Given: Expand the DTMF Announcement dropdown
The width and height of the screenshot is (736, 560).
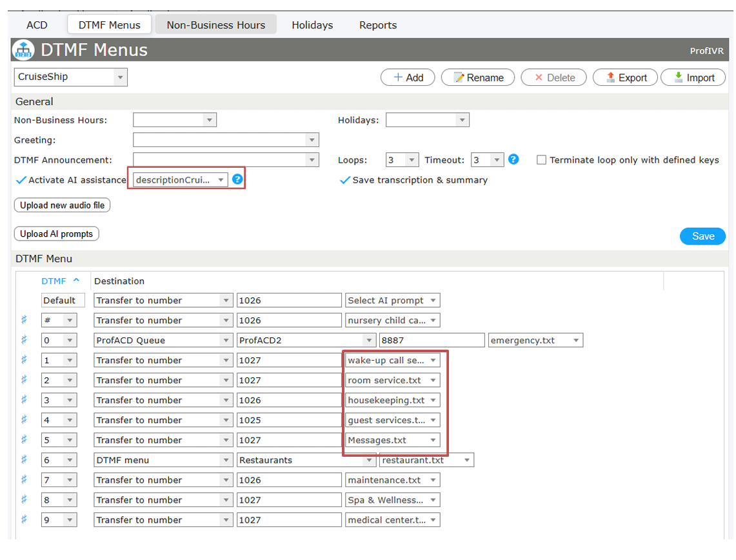Looking at the screenshot, I should (226, 159).
